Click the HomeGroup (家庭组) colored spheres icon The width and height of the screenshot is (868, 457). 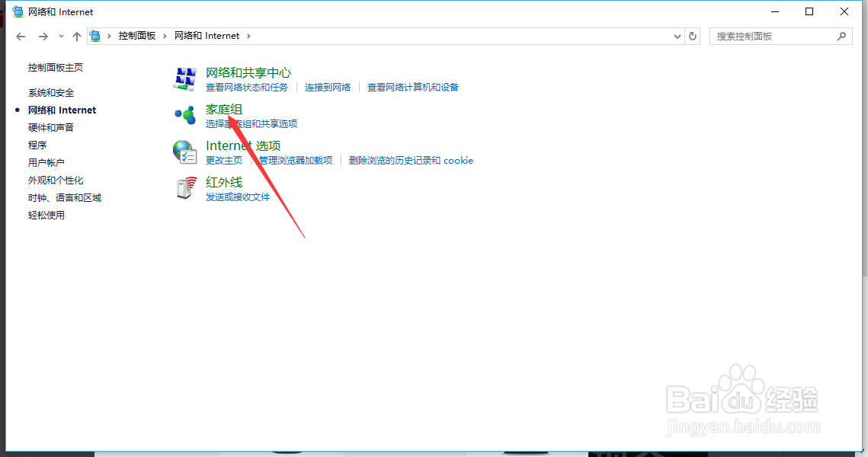tap(185, 115)
